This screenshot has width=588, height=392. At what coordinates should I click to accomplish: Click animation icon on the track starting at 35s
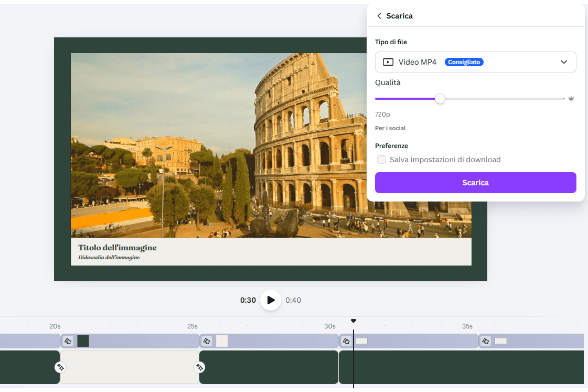(485, 341)
